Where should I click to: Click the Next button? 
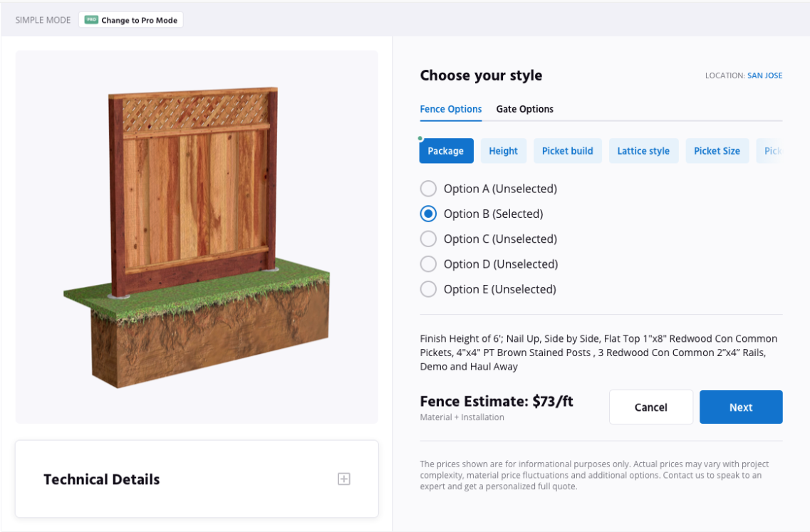(x=741, y=407)
